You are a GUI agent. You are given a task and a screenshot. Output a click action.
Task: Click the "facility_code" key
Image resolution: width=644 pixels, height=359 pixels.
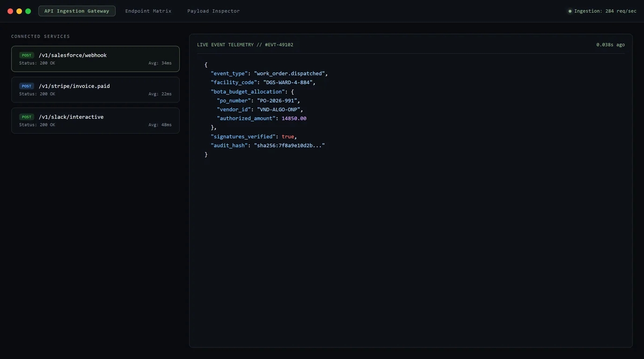(x=234, y=82)
